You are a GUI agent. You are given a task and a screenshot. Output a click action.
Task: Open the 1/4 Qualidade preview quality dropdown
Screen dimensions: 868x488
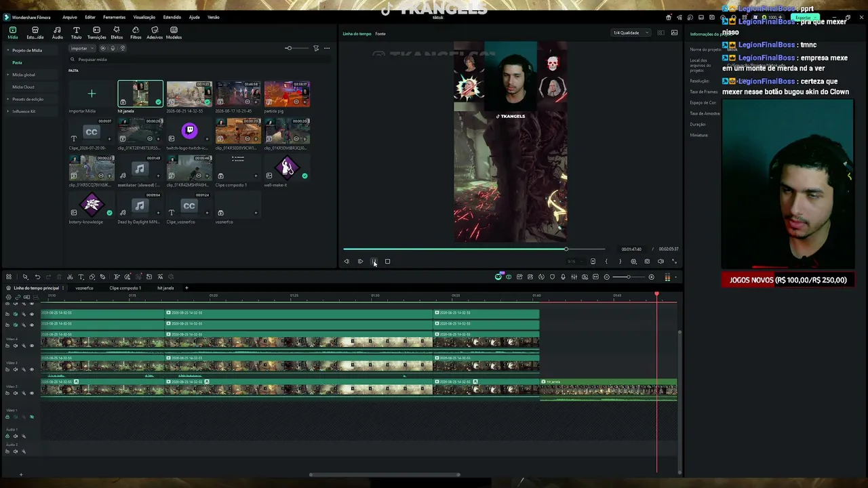[630, 33]
